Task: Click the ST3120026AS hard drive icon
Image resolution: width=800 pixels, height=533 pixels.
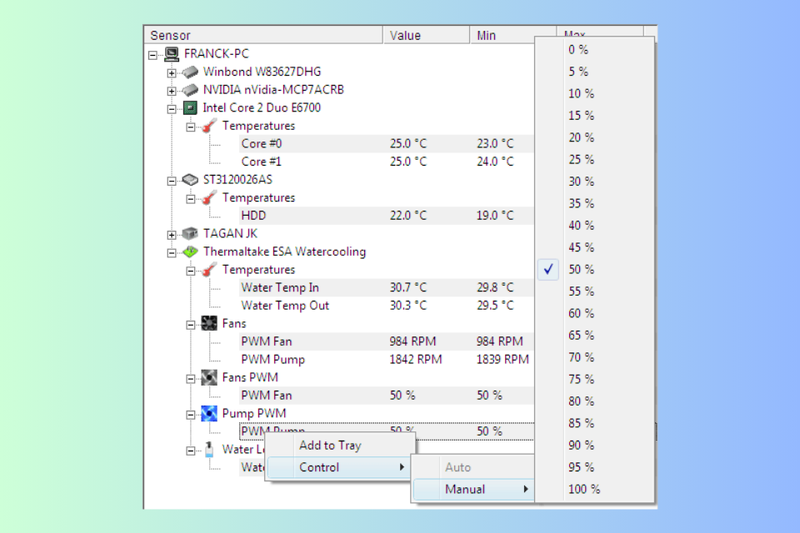Action: [x=190, y=180]
